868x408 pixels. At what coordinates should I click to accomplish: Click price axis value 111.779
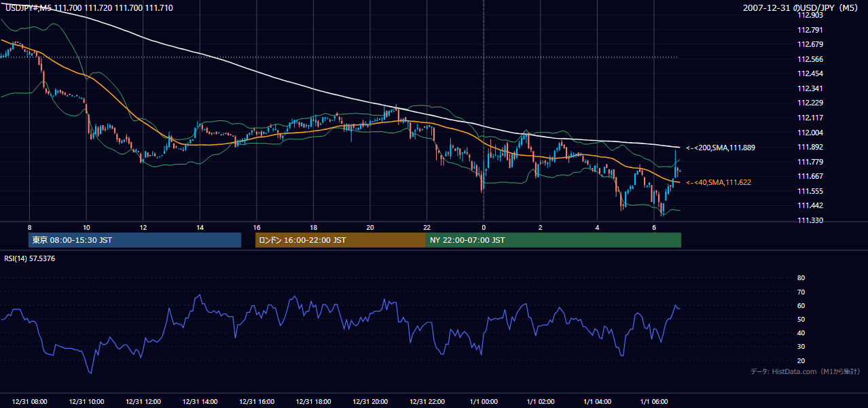tap(810, 162)
